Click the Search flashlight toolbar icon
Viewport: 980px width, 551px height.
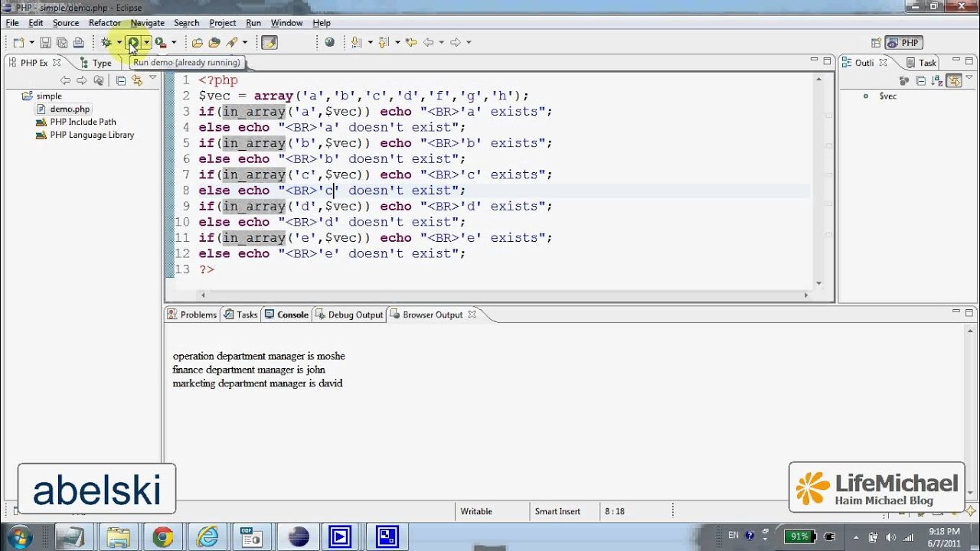(232, 43)
